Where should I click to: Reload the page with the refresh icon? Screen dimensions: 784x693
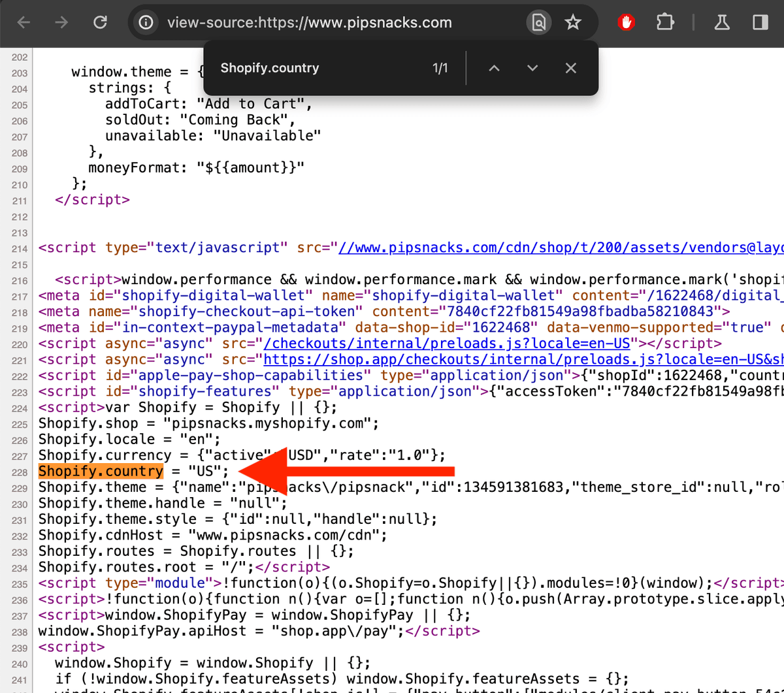click(x=100, y=23)
